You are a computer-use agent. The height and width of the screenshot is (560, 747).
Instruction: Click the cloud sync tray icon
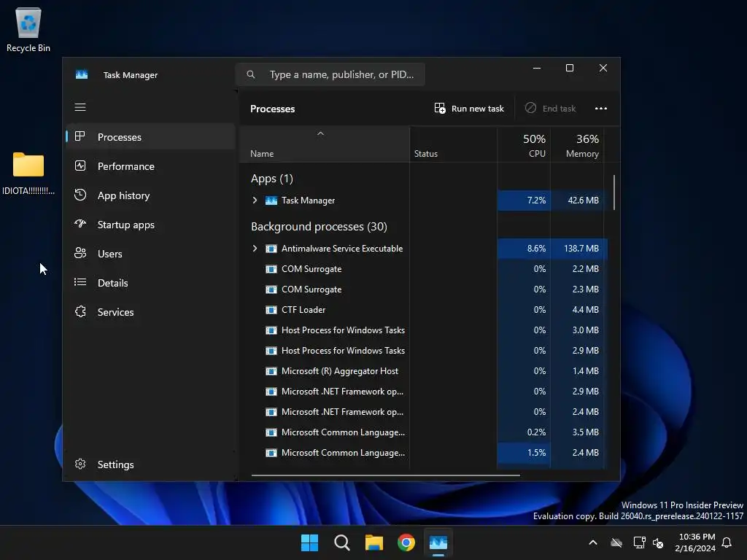coord(616,542)
